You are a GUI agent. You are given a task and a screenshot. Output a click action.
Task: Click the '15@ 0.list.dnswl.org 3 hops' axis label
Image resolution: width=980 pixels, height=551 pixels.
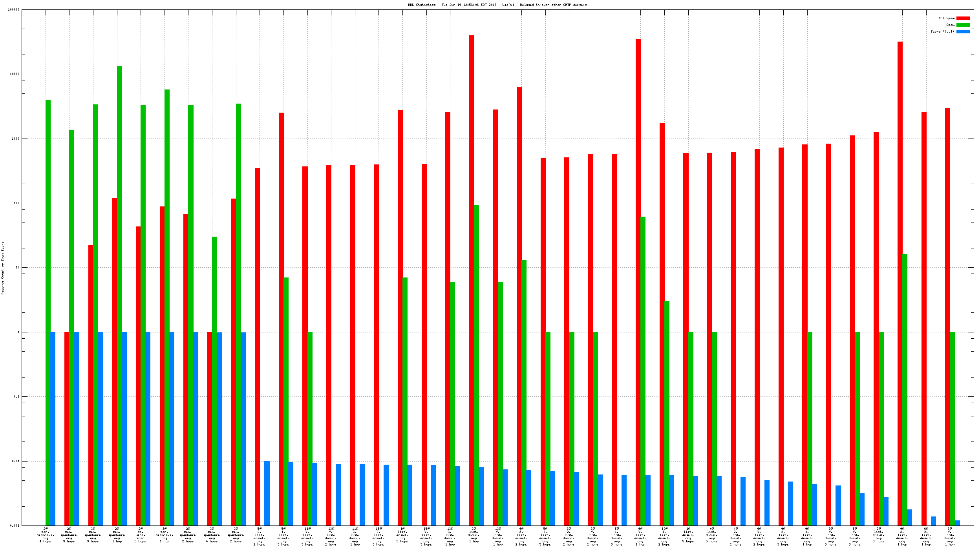click(x=378, y=537)
